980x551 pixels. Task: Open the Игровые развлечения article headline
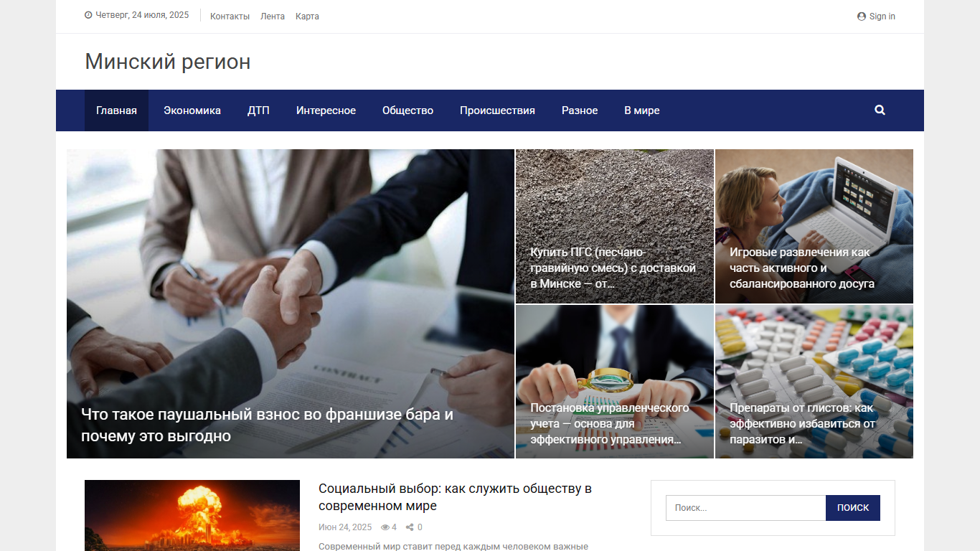802,268
